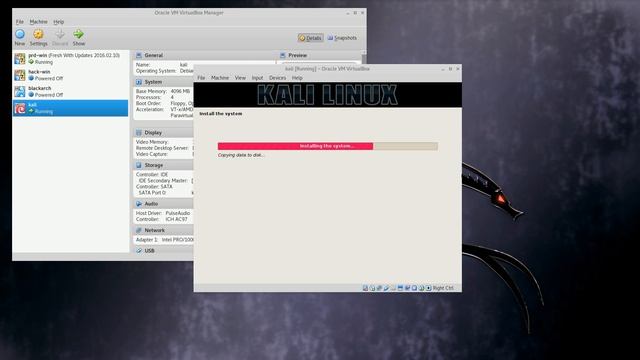Click the optical disk indicator in VM status bar
Viewport: 640px width, 360px height.
pos(372,288)
